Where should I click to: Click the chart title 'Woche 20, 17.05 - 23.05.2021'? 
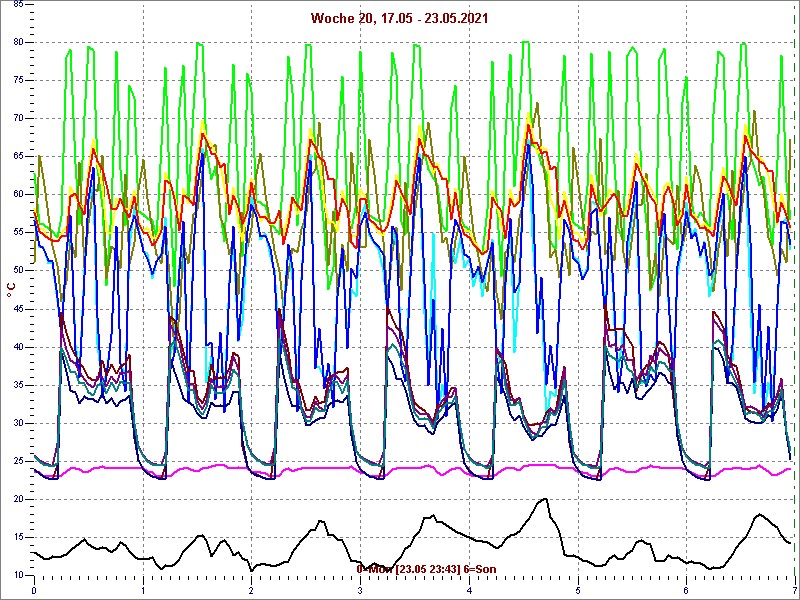click(399, 19)
